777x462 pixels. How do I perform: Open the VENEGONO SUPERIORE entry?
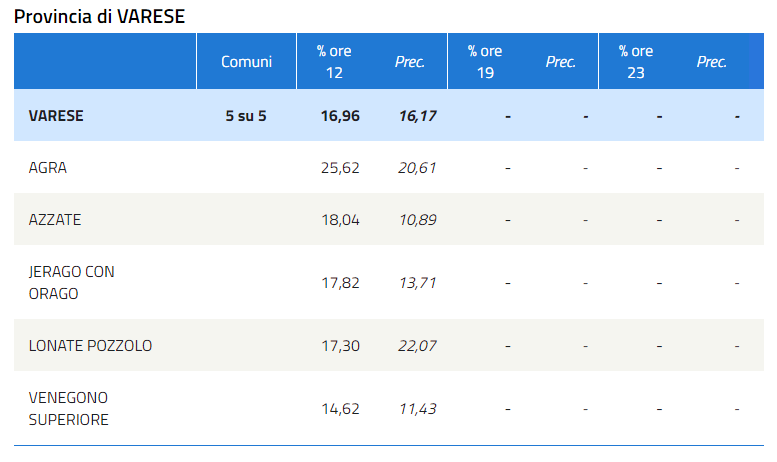click(x=68, y=409)
